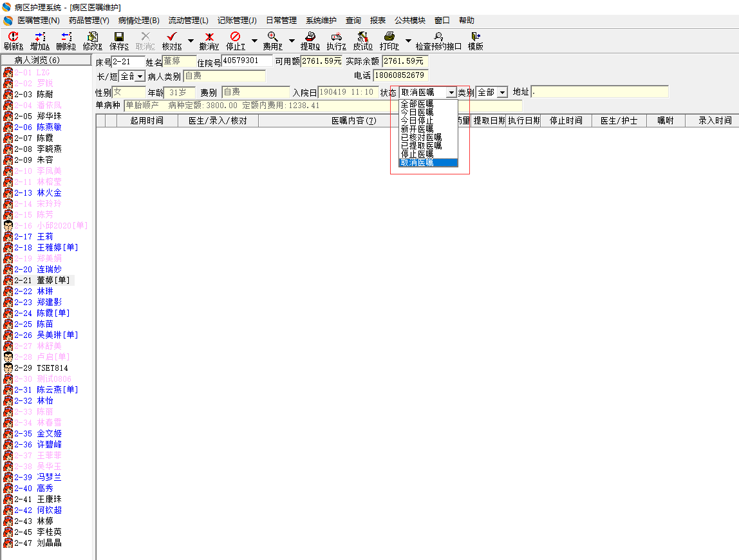Click patient icon for 2-28 卢启
This screenshot has width=739, height=560.
[x=8, y=357]
